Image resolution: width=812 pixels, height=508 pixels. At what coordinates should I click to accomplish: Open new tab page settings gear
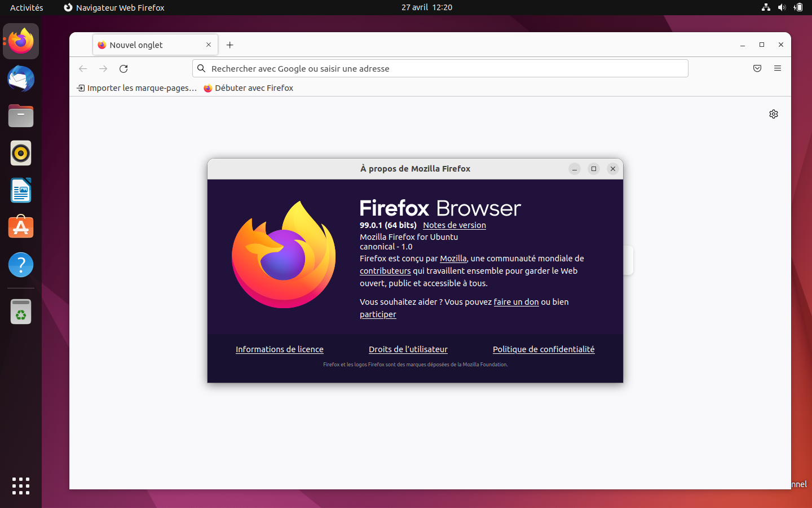(x=774, y=114)
